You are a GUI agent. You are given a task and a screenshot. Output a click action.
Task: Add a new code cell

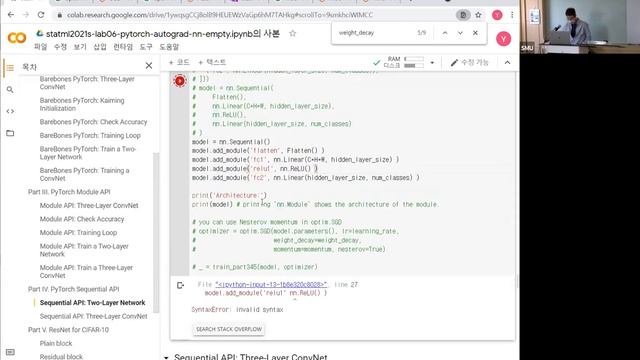(179, 62)
